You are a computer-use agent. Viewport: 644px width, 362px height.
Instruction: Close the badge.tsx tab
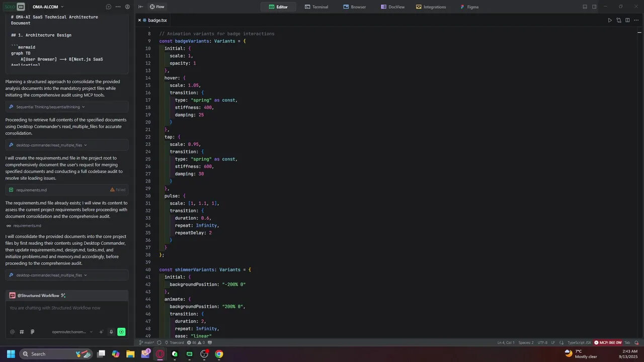click(139, 20)
